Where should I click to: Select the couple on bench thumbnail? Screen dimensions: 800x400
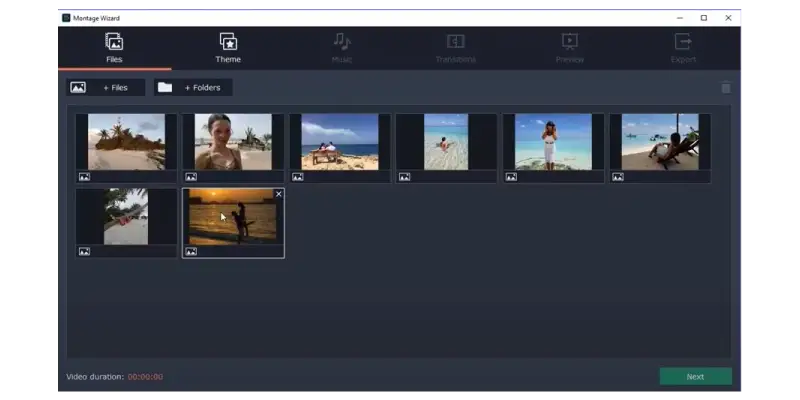(340, 141)
